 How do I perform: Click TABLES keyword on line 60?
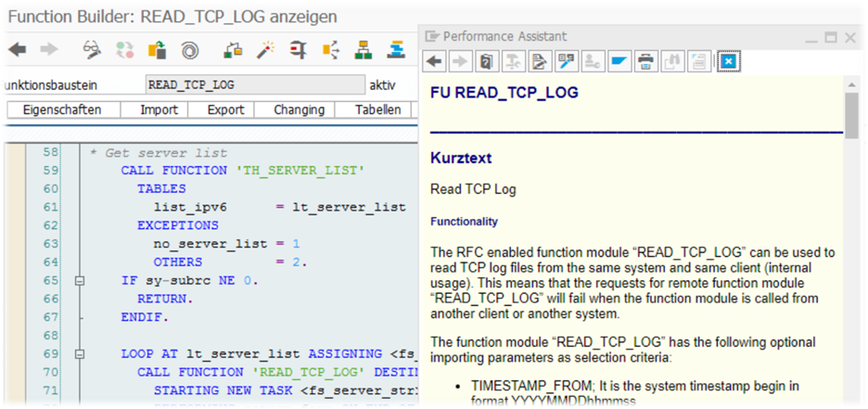click(161, 188)
